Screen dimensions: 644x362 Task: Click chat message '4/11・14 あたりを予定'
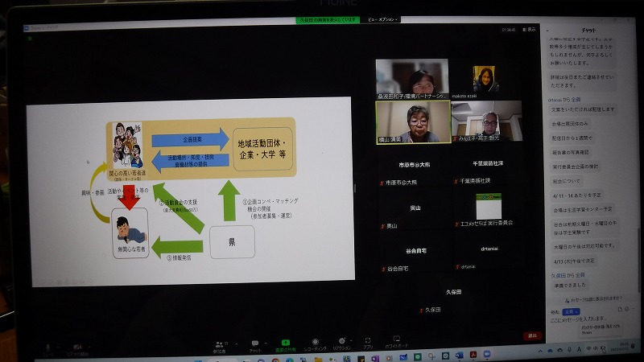coord(577,195)
